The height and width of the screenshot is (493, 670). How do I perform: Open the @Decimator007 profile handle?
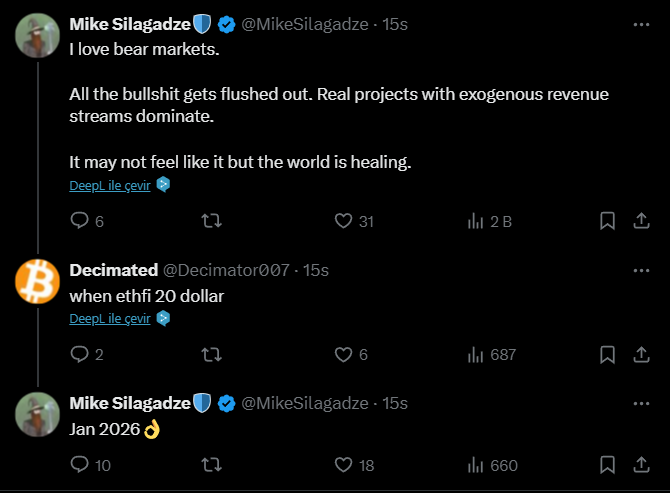(226, 270)
